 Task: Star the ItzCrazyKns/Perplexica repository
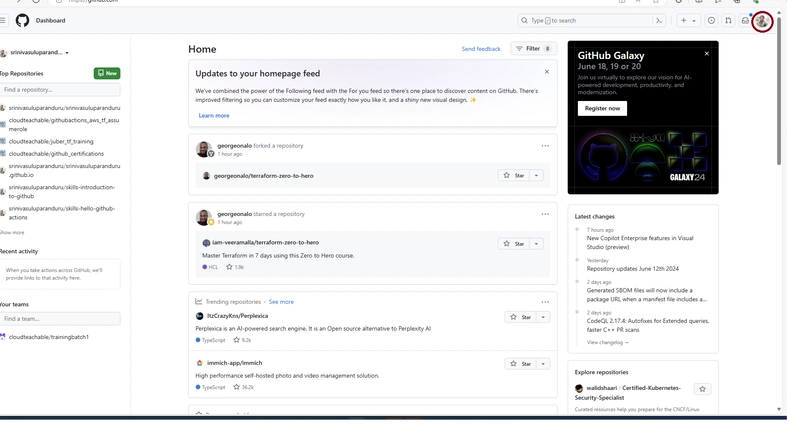pyautogui.click(x=522, y=317)
